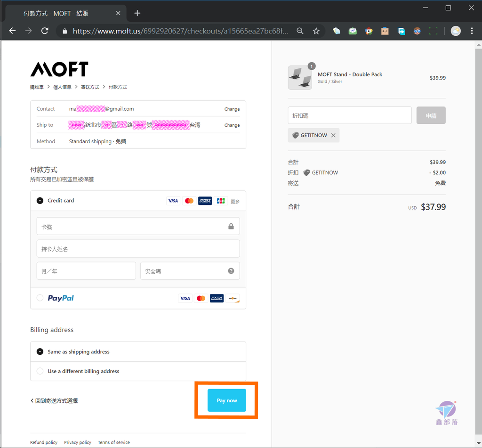The height and width of the screenshot is (448, 482).
Task: Click the security code help icon
Action: pyautogui.click(x=231, y=271)
